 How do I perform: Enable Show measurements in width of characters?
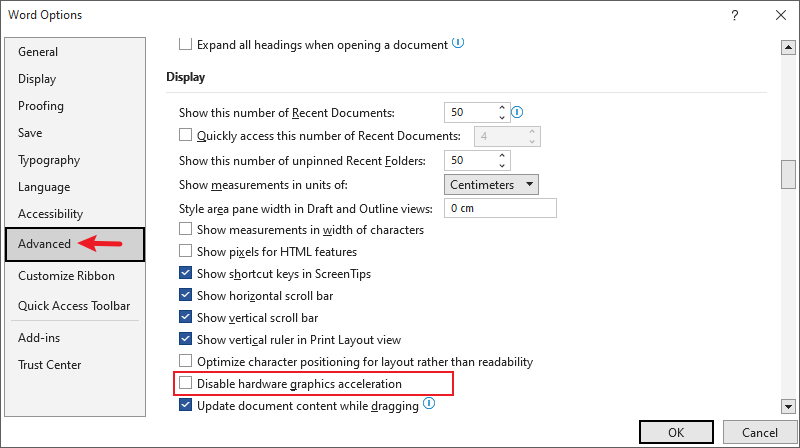185,229
